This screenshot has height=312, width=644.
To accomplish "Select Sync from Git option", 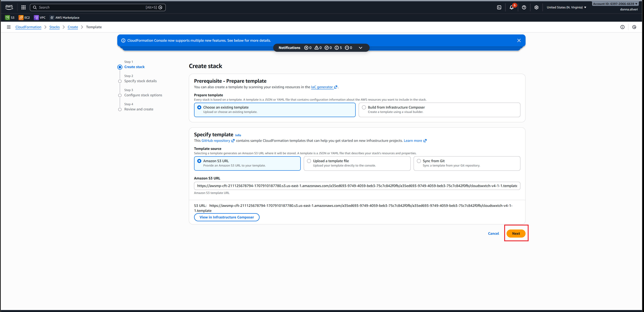I will point(419,161).
